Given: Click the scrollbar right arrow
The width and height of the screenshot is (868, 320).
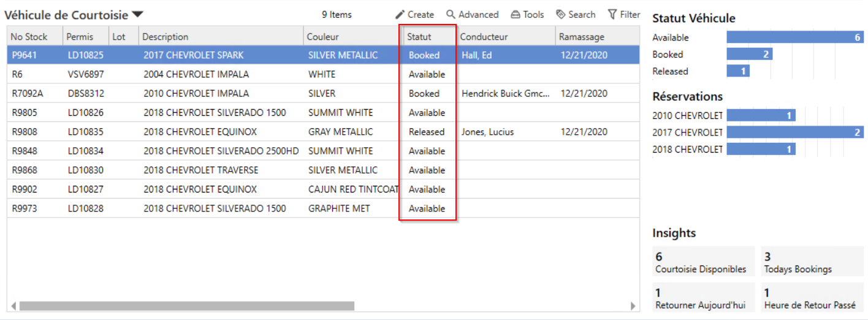Looking at the screenshot, I should click(x=633, y=305).
